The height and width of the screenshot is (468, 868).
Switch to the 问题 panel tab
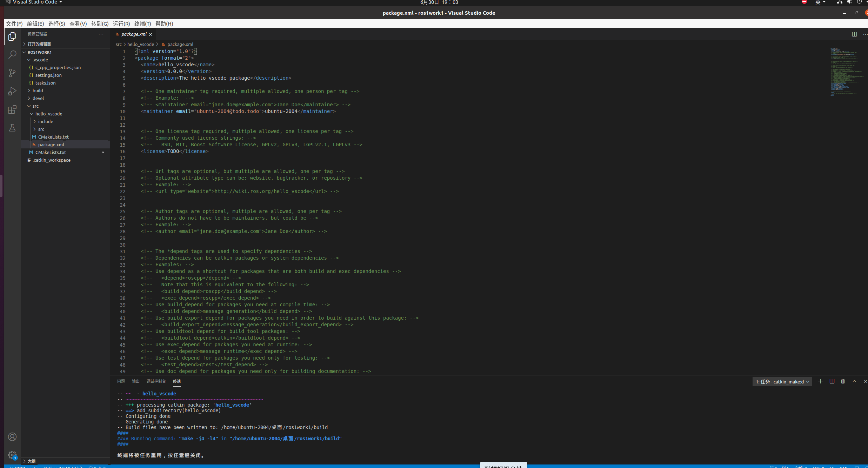(121, 381)
